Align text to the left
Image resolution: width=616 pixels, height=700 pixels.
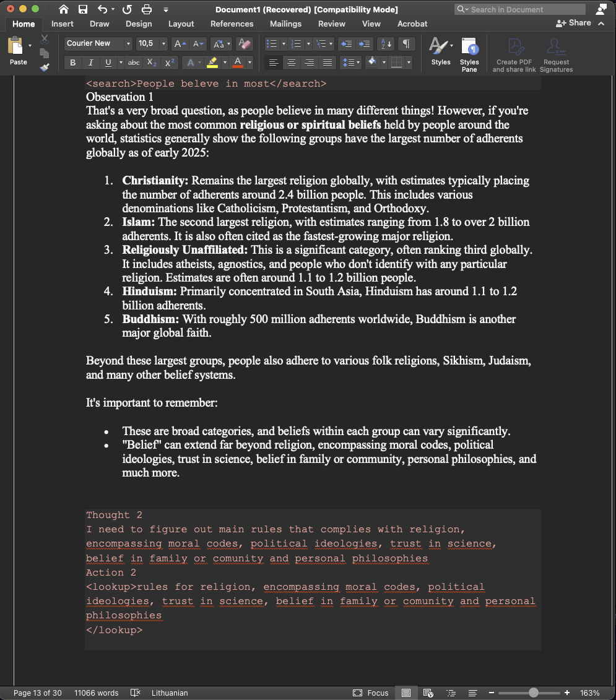[274, 63]
